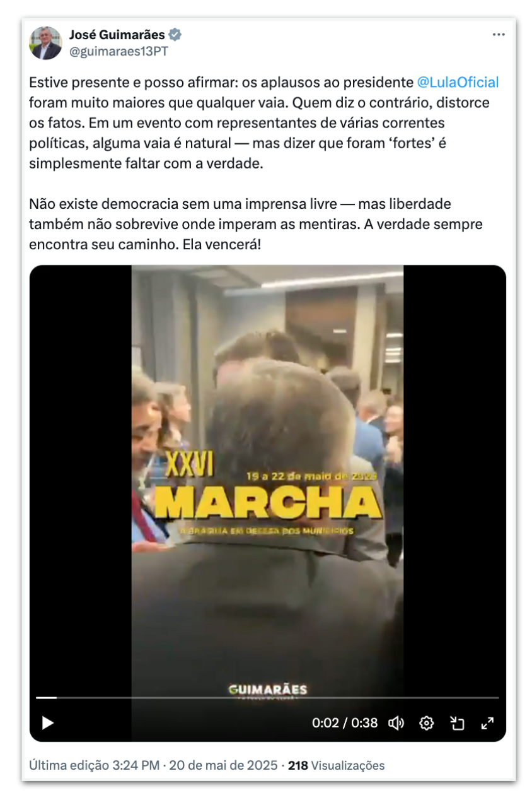The width and height of the screenshot is (532, 800).
Task: Click the tweet's first paragraph text
Action: 264,123
